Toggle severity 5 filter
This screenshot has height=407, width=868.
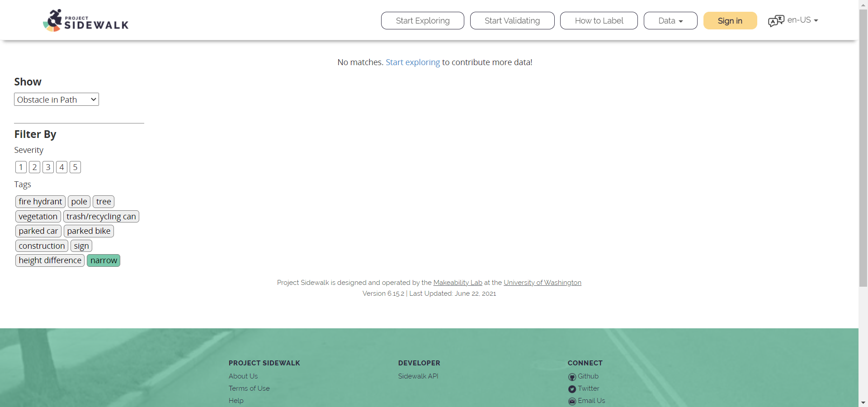[x=75, y=167]
